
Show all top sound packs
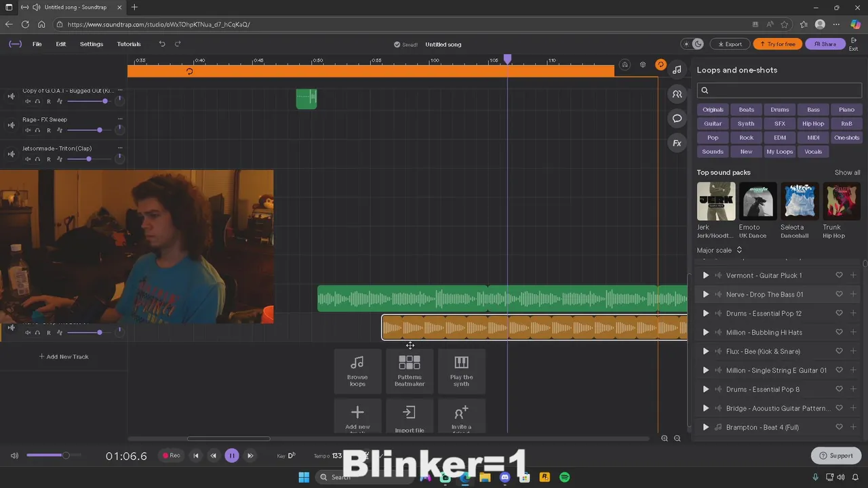847,173
